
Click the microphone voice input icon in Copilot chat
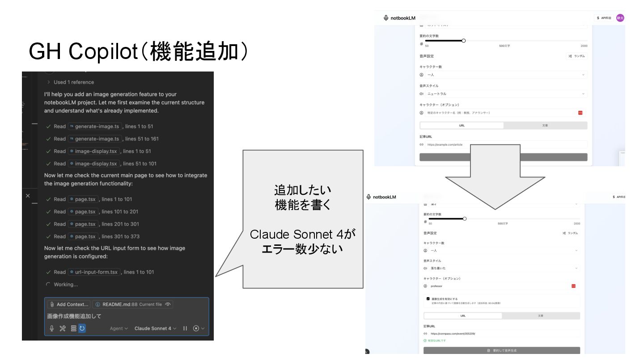coord(52,328)
